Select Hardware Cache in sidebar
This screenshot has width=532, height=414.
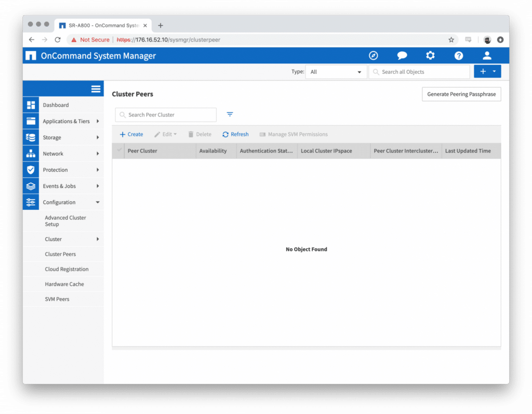coord(64,284)
